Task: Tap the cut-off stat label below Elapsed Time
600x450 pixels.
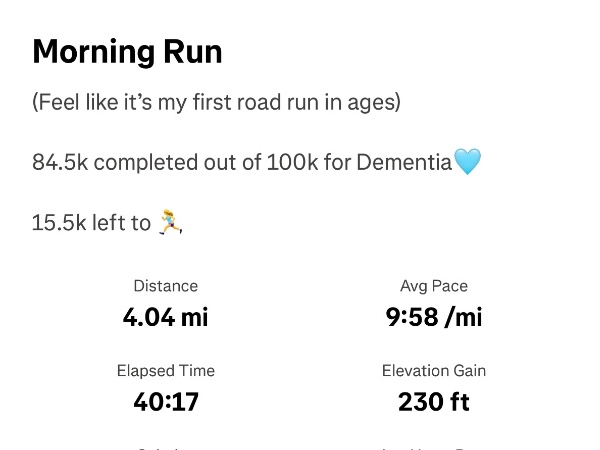Action: pyautogui.click(x=165, y=447)
